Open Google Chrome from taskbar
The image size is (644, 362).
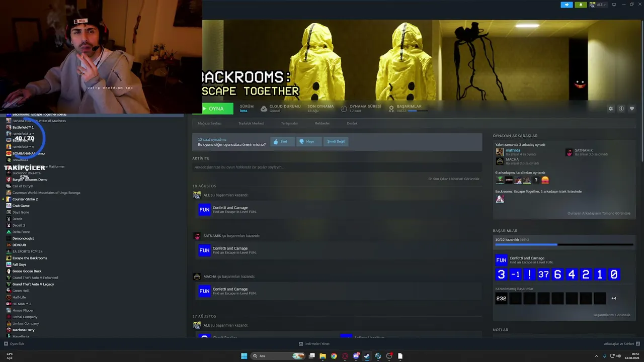pos(334,356)
